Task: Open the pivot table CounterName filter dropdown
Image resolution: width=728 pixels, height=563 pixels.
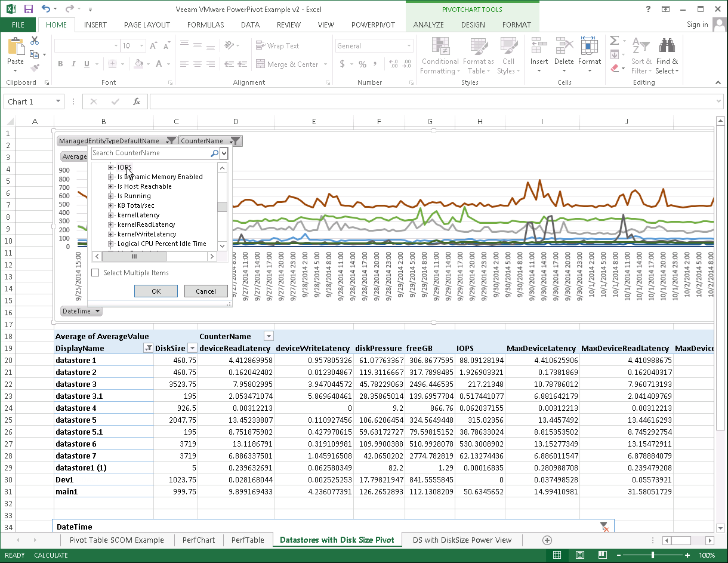Action: 269,336
